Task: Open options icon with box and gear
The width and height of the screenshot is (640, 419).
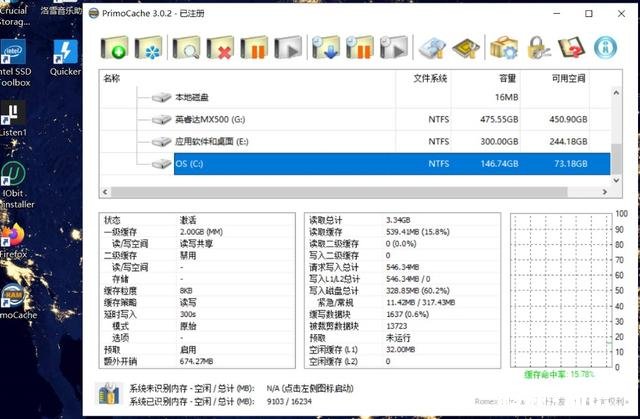Action: (x=504, y=48)
